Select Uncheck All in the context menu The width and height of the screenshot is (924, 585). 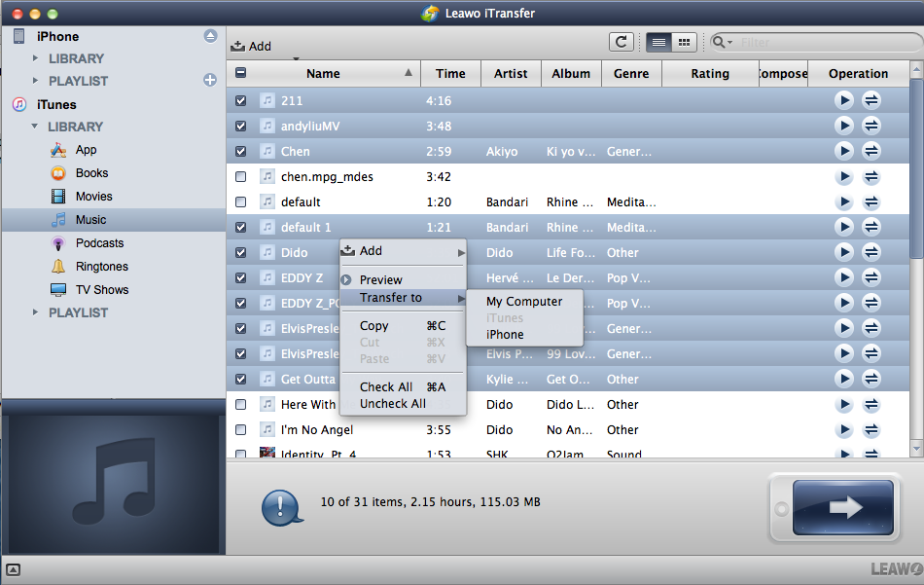coord(392,404)
